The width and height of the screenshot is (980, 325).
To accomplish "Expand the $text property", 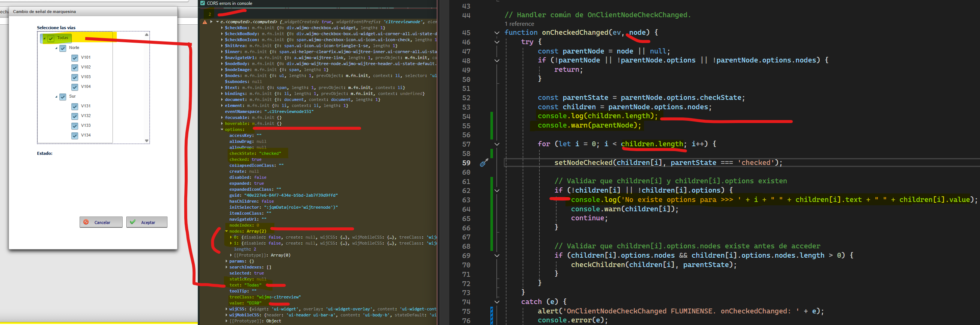I will pyautogui.click(x=222, y=88).
